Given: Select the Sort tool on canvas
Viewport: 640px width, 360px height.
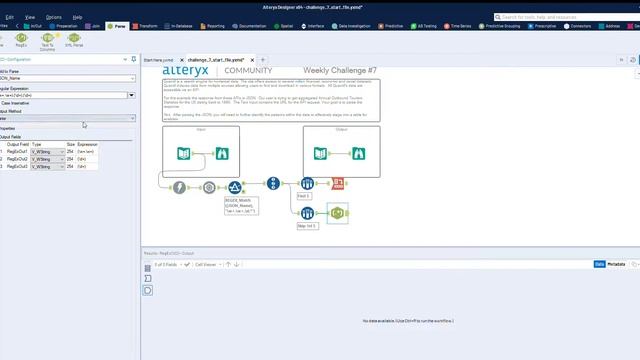Looking at the screenshot, I should (x=273, y=183).
